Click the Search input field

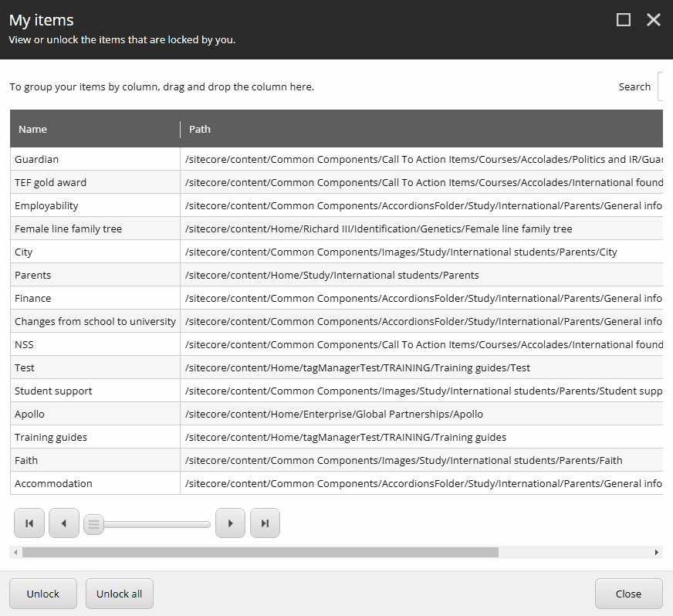[665, 86]
